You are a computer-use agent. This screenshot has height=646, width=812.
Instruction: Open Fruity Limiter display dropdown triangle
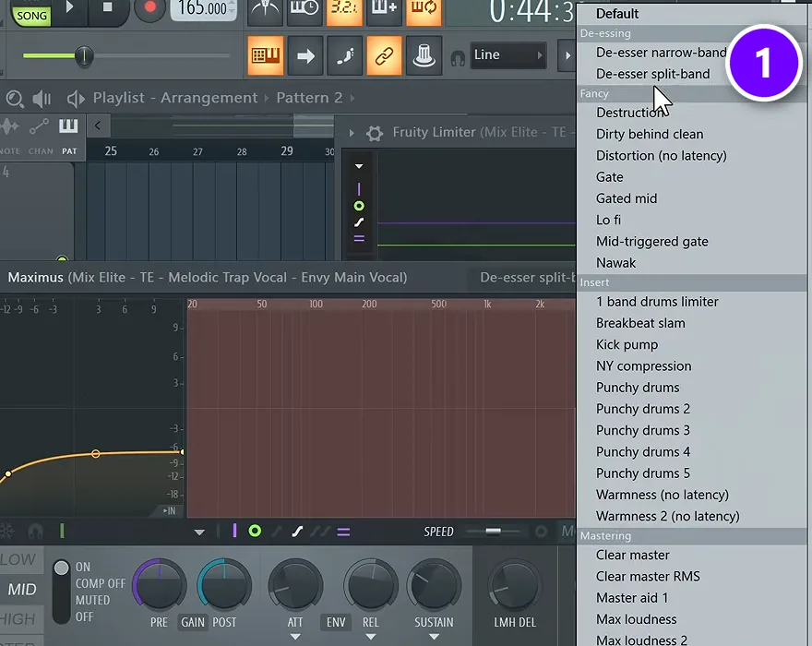click(x=359, y=166)
